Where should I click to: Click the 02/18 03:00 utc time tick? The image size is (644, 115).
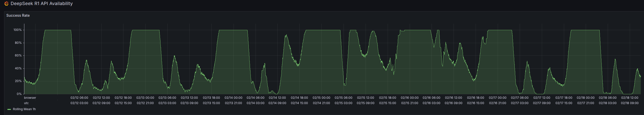click(608, 103)
